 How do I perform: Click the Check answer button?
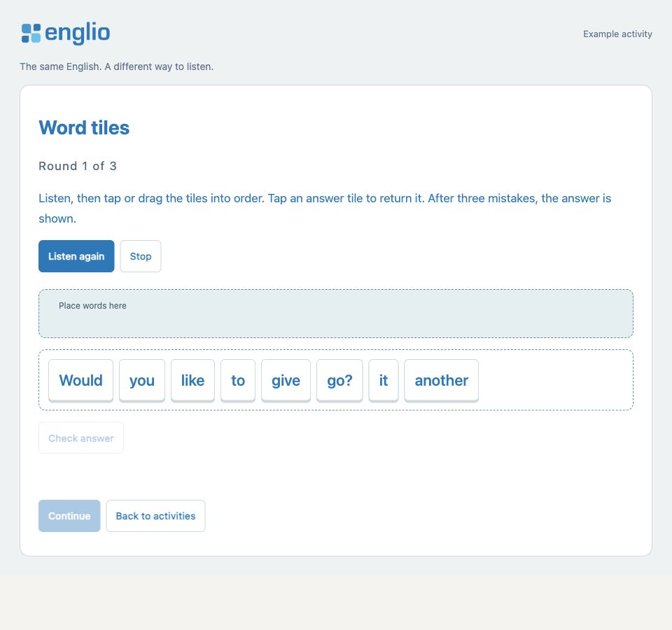pos(81,438)
